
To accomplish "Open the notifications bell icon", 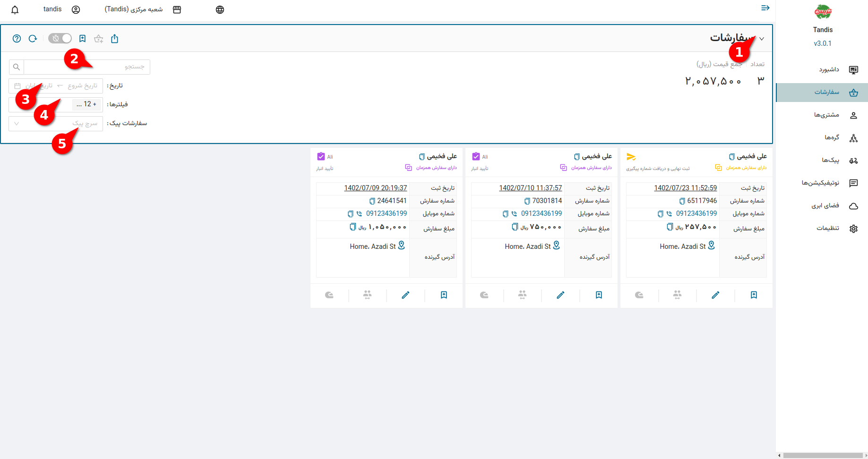I will [15, 10].
